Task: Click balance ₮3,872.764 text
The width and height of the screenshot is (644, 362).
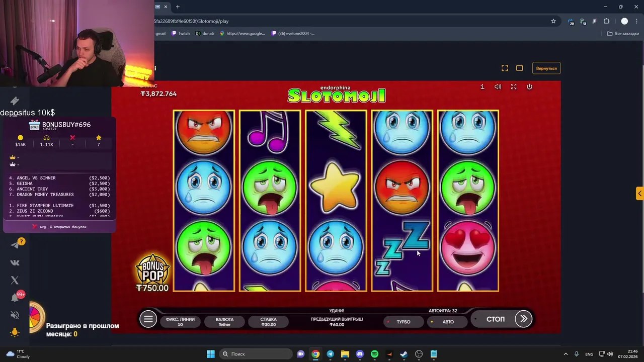Action: coord(158,94)
